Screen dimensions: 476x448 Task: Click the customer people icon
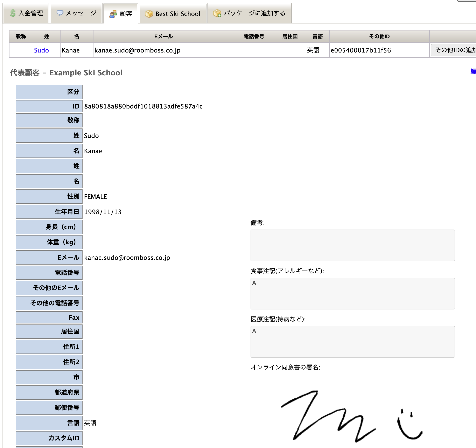coord(113,14)
